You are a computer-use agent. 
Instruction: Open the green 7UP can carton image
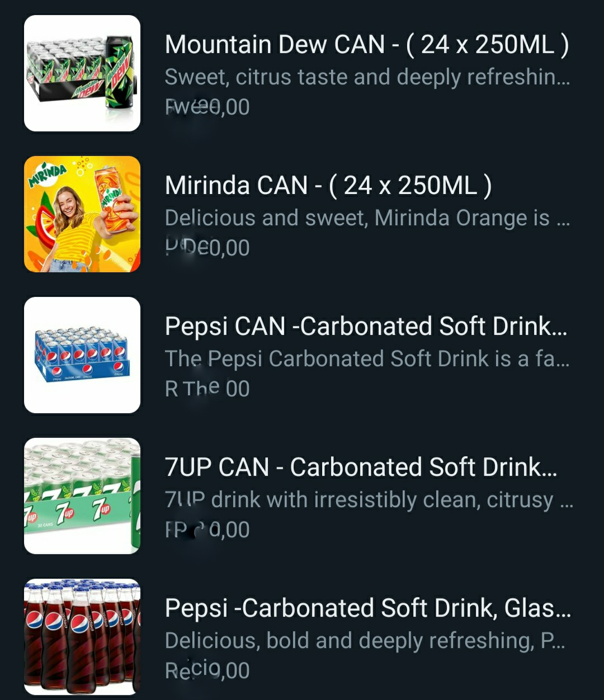pos(82,496)
